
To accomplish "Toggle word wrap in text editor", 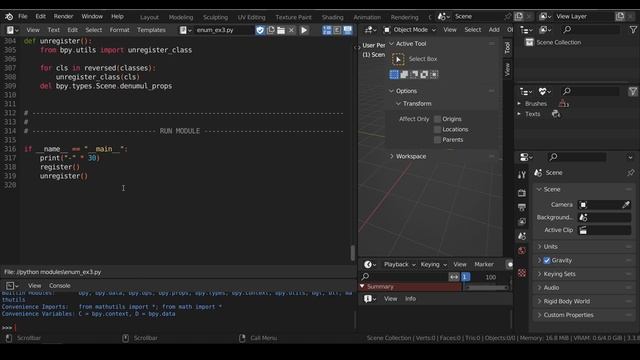I will (x=337, y=30).
